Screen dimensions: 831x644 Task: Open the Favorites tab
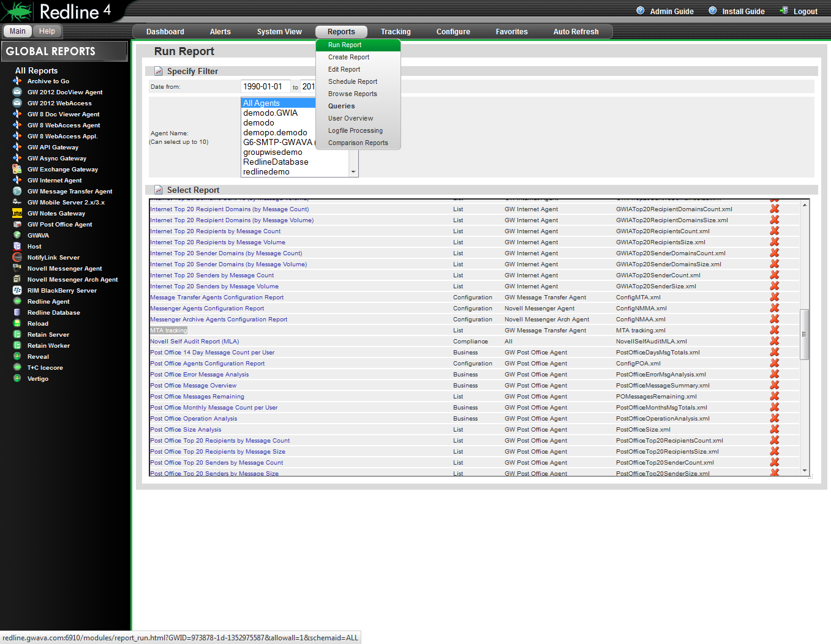pos(511,32)
